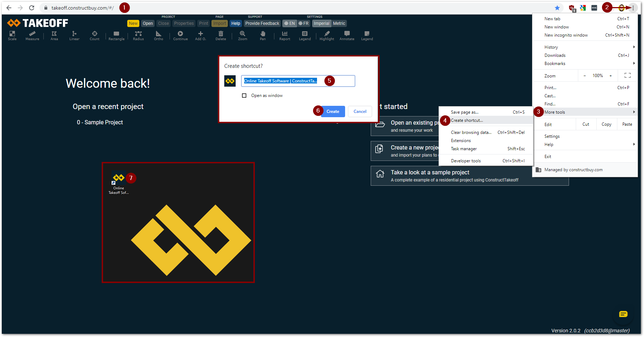Enable the Open as window checkbox

[x=244, y=96]
